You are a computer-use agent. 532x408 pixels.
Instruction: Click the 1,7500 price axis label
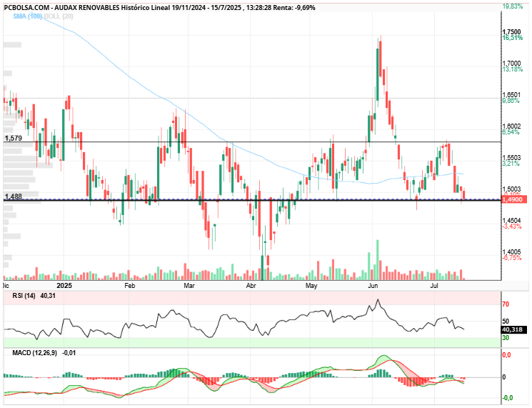[511, 32]
